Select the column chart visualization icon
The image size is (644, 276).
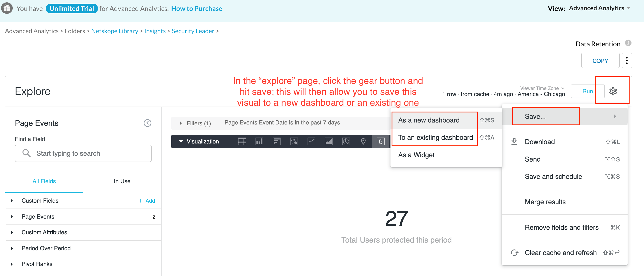coord(259,141)
